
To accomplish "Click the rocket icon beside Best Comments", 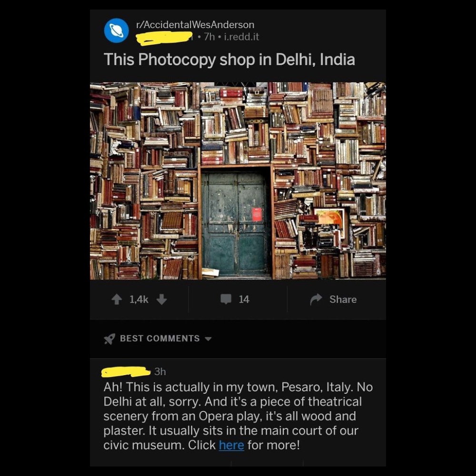I will (109, 339).
